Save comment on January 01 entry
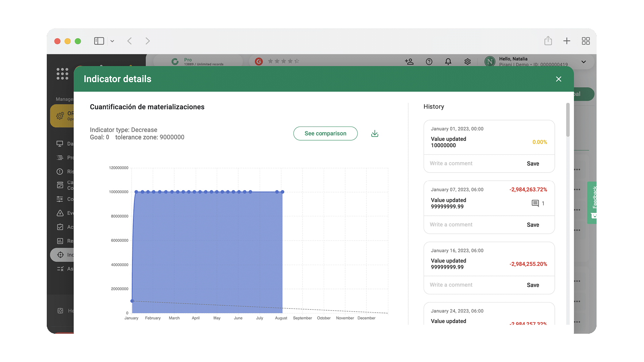This screenshot has height=362, width=644. point(533,164)
